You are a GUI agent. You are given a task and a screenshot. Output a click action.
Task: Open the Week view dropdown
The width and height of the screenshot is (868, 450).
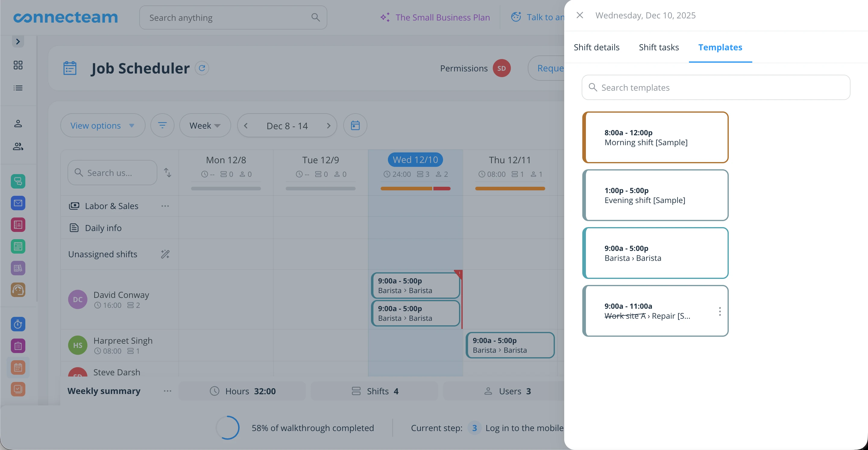(x=205, y=125)
